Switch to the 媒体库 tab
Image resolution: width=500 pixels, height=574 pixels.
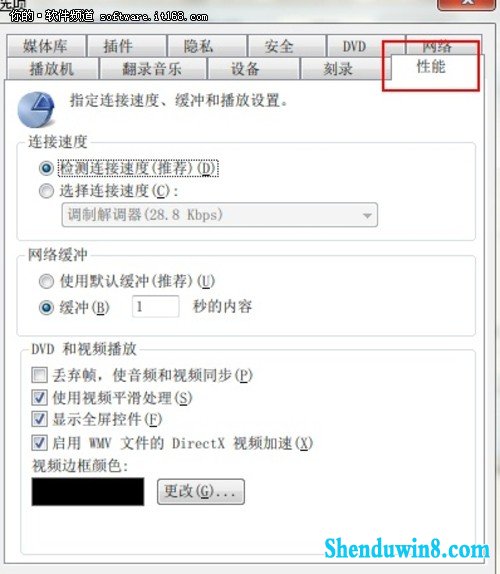46,46
